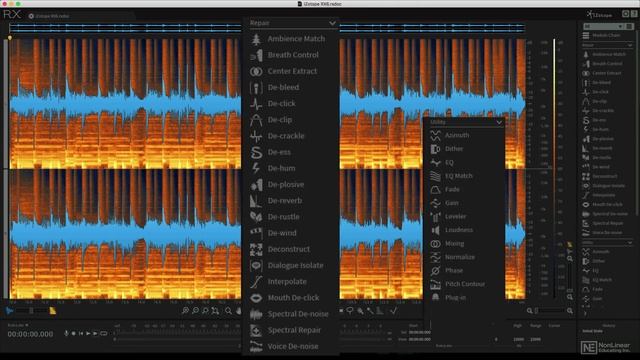Open preferences via top-right settings icon
The image size is (640, 360).
point(625,14)
